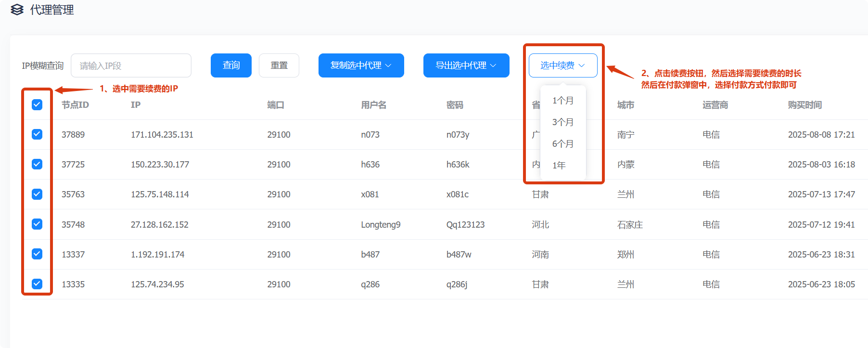The width and height of the screenshot is (868, 348).
Task: Click the layered stack icon beside 代理管理
Action: [17, 10]
